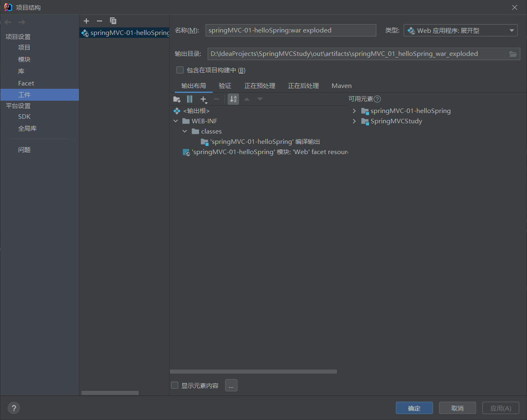The height and width of the screenshot is (420, 527).
Task: Toggle sort elements by name
Action: pos(233,99)
